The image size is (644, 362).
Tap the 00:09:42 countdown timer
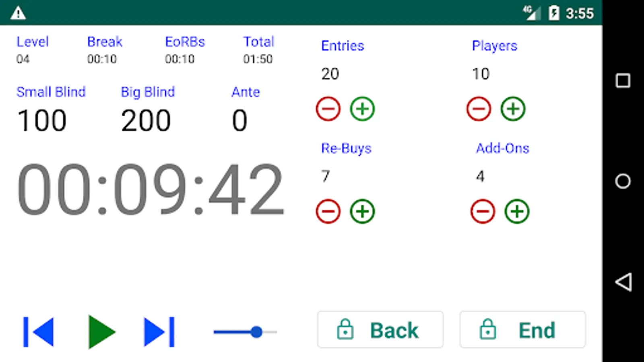pos(151,189)
